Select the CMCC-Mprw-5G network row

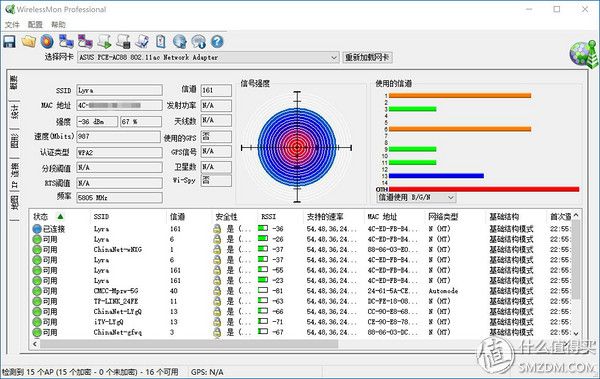302,291
